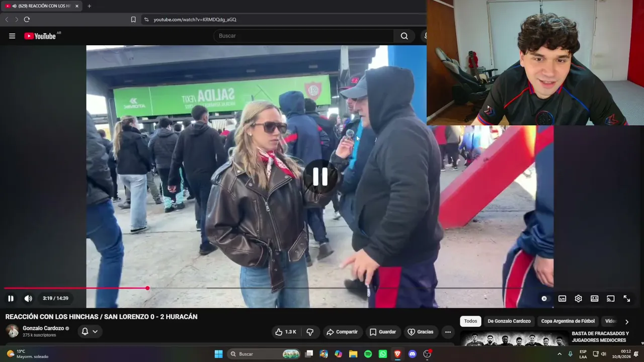644x362 pixels.
Task: Switch to theater mode view
Action: (x=594, y=299)
